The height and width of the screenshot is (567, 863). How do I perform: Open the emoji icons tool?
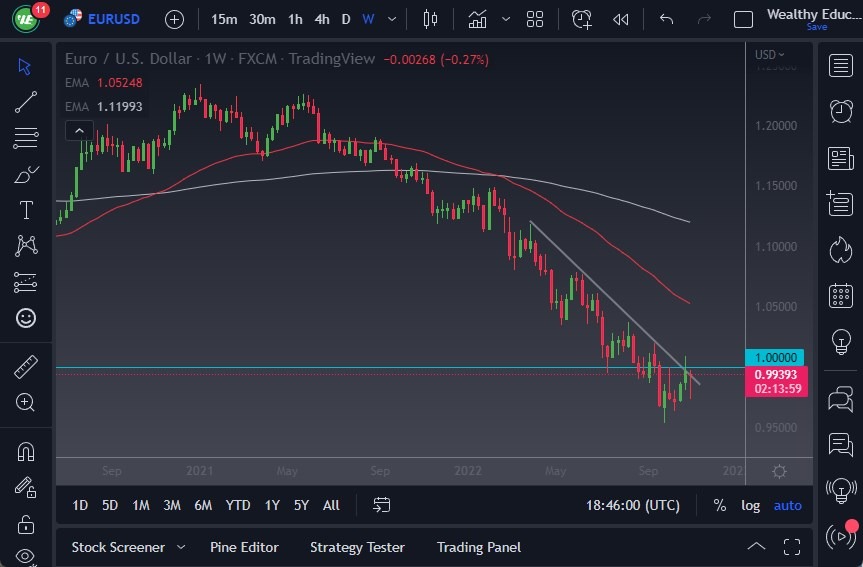[26, 318]
